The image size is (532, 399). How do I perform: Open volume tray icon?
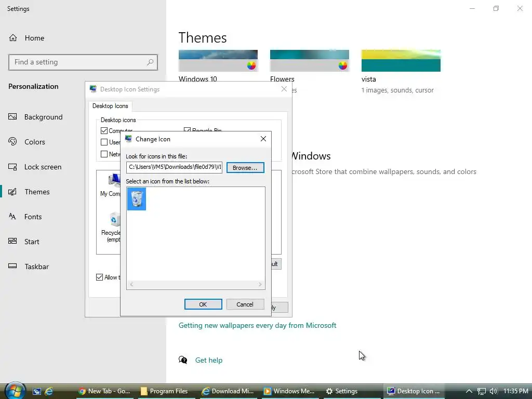[x=494, y=391]
